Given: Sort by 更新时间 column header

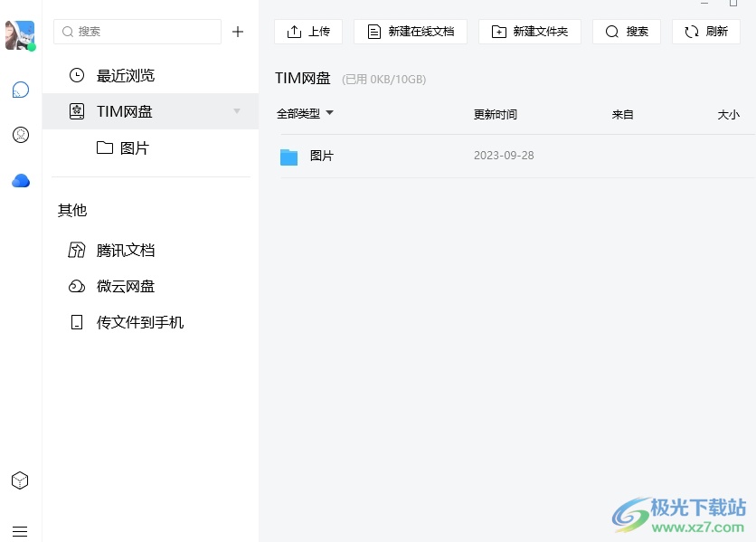Looking at the screenshot, I should coord(496,114).
